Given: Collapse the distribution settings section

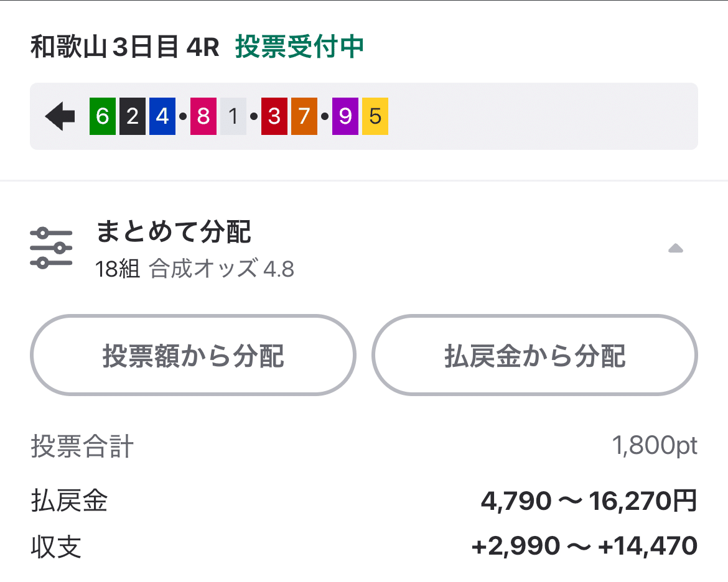Looking at the screenshot, I should [x=676, y=249].
